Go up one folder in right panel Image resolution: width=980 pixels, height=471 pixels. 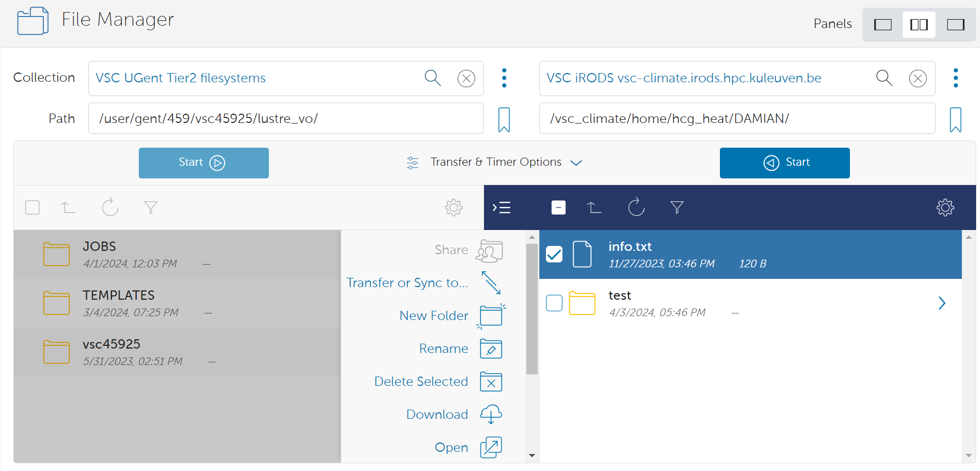[594, 208]
